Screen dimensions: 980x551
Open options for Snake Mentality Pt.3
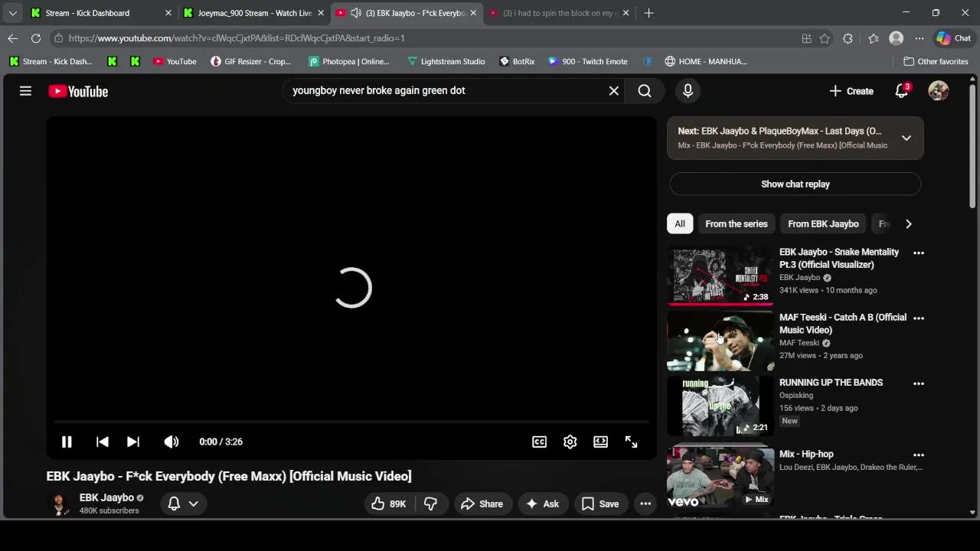919,253
